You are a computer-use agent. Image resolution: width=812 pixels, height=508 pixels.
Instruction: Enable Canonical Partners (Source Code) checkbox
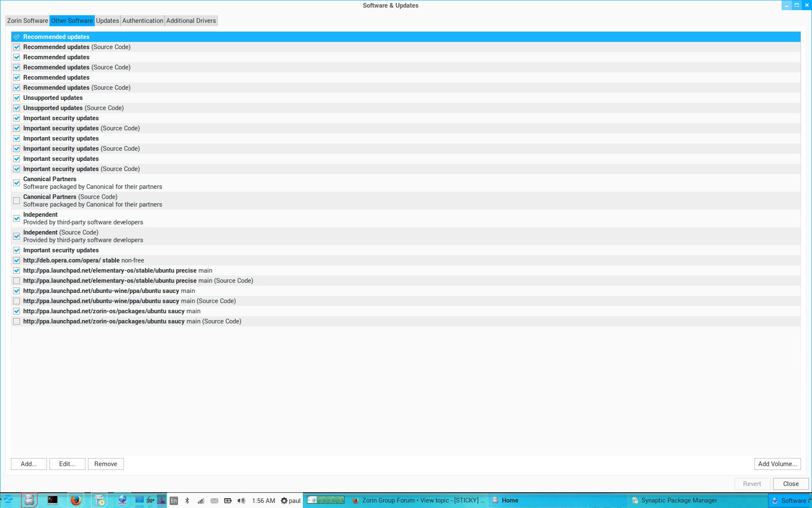coord(16,201)
